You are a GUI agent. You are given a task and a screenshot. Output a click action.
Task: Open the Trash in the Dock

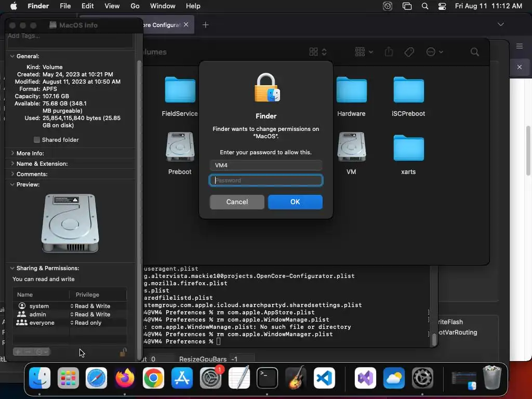(492, 378)
